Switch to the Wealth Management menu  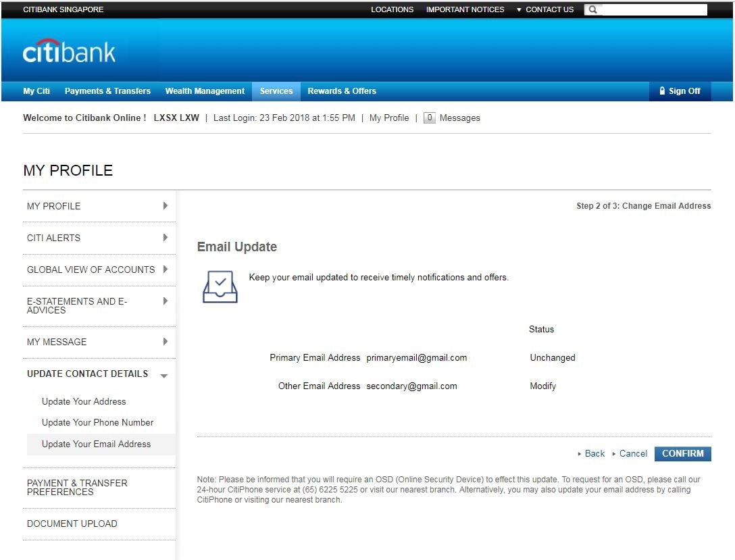[205, 91]
